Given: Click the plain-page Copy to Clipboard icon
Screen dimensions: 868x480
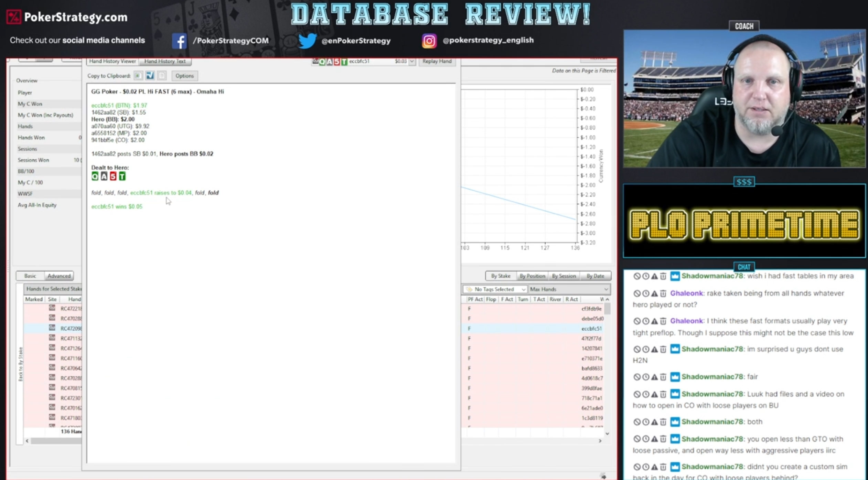Looking at the screenshot, I should tap(162, 76).
